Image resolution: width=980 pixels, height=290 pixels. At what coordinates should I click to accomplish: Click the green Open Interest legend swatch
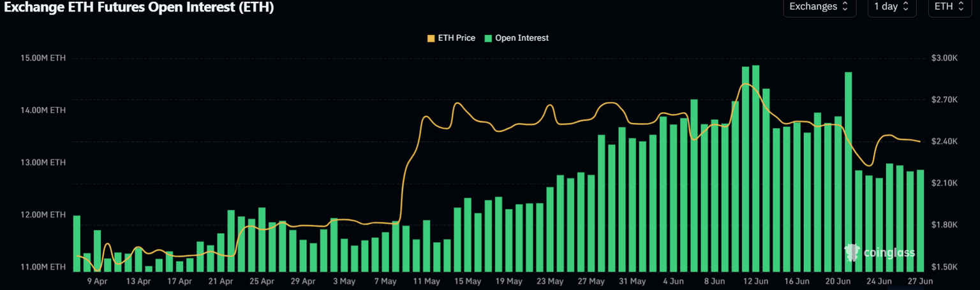(488, 38)
